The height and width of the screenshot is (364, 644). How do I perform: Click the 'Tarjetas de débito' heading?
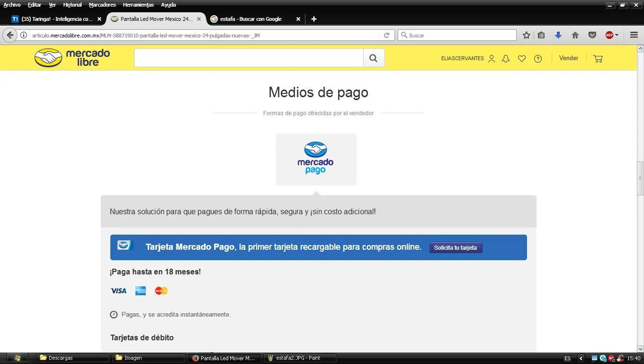pyautogui.click(x=142, y=337)
